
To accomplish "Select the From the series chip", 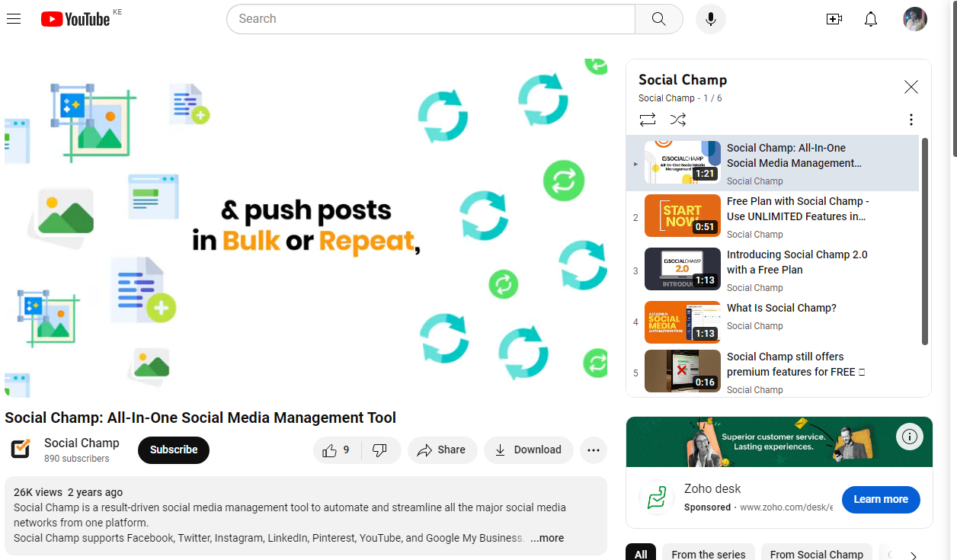I will 708,554.
